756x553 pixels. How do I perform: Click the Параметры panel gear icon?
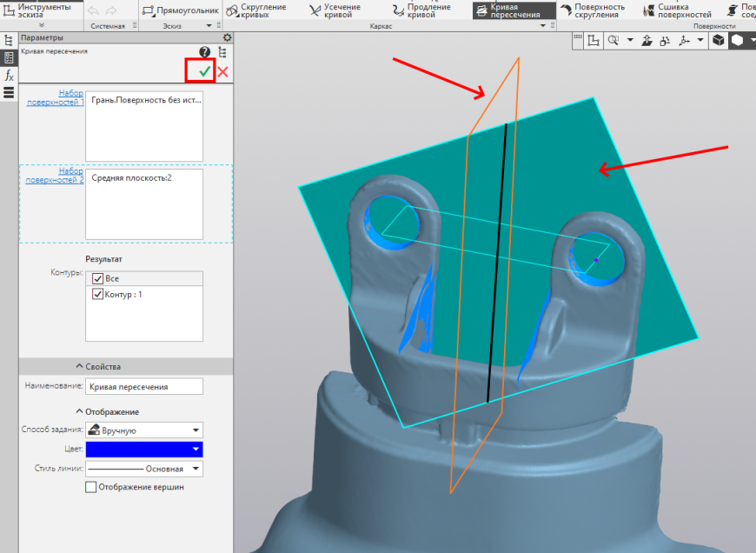(227, 37)
